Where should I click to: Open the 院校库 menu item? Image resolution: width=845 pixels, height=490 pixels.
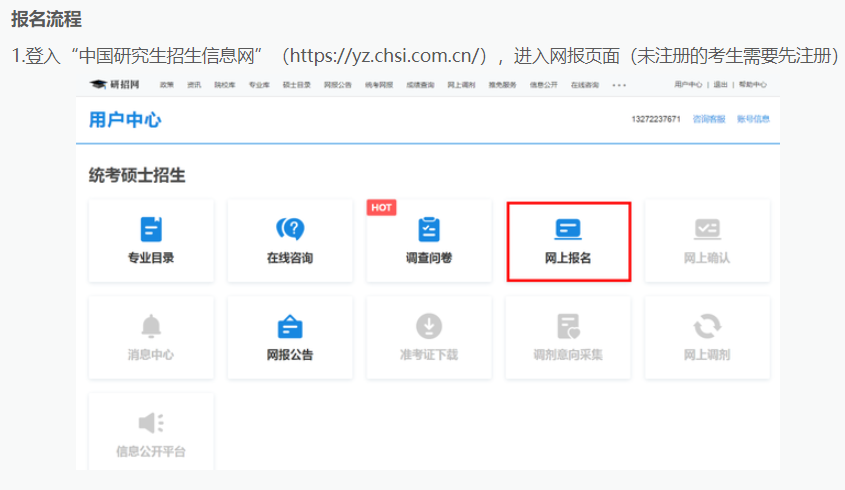[225, 85]
